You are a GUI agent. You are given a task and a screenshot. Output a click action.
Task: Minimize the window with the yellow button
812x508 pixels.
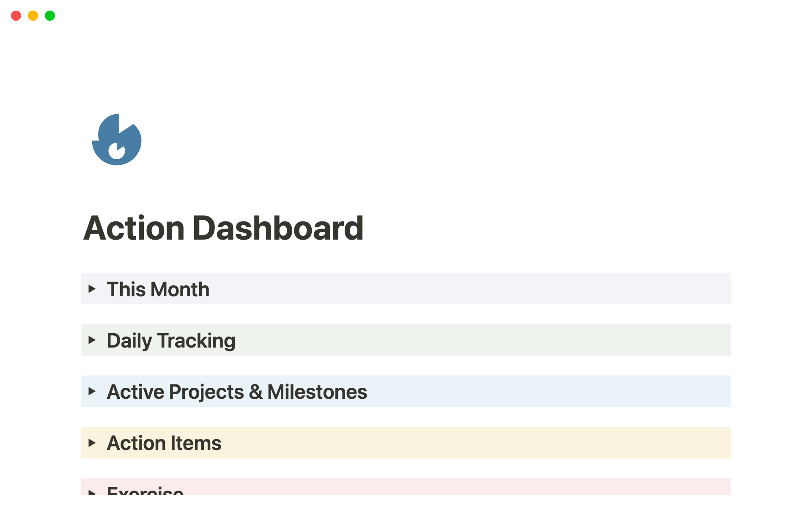(x=33, y=16)
